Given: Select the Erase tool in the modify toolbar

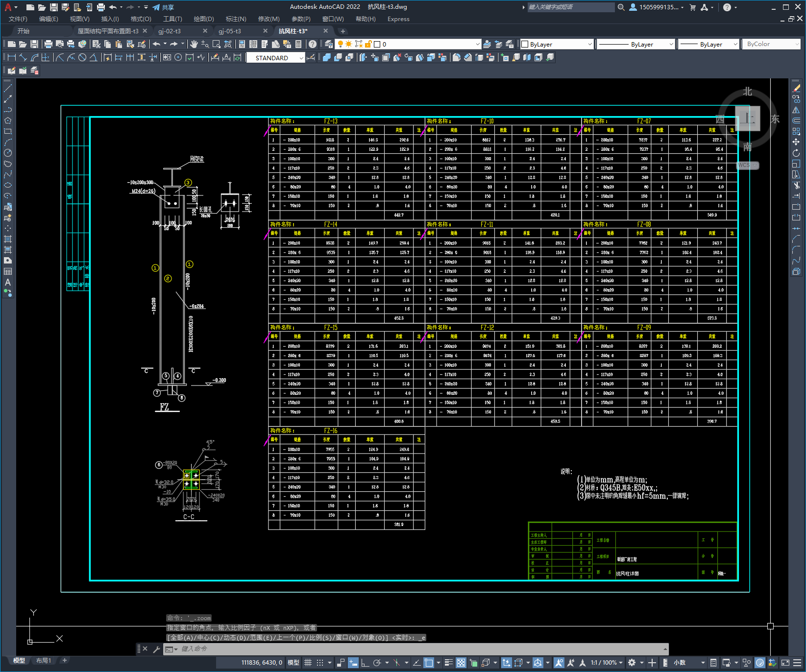Looking at the screenshot, I should point(796,88).
